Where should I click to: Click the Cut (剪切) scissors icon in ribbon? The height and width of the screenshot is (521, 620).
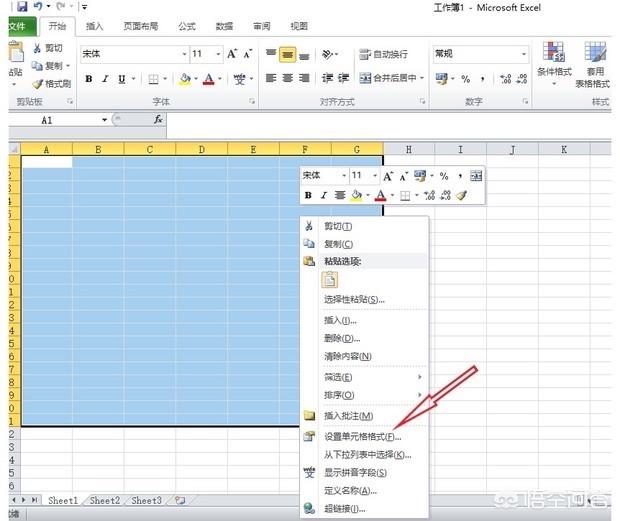coord(37,48)
